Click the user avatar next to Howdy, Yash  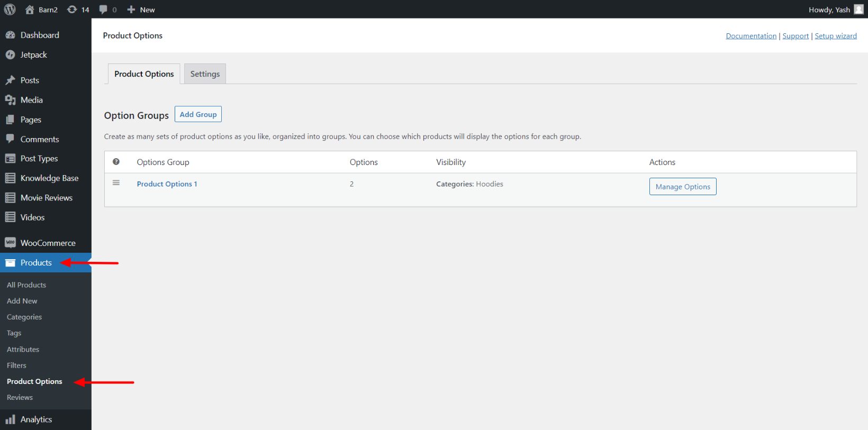pos(858,10)
